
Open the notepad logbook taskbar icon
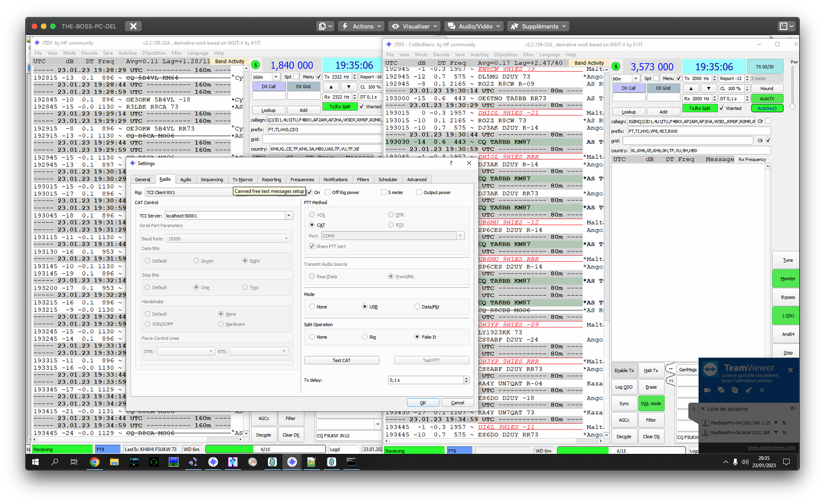click(x=311, y=462)
